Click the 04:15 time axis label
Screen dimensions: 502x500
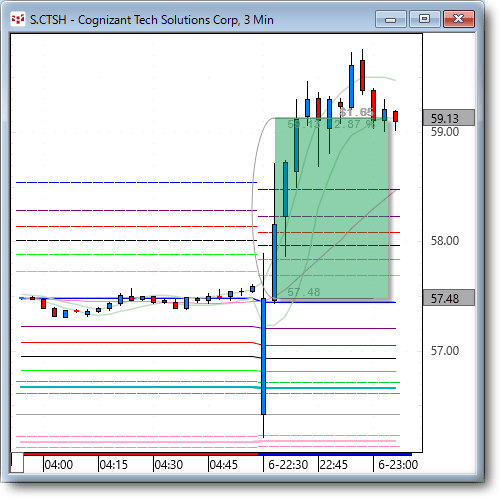click(114, 465)
